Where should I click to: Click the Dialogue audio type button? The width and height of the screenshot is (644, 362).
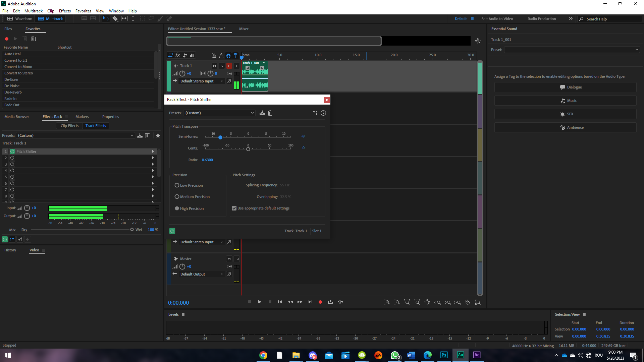coord(565,87)
